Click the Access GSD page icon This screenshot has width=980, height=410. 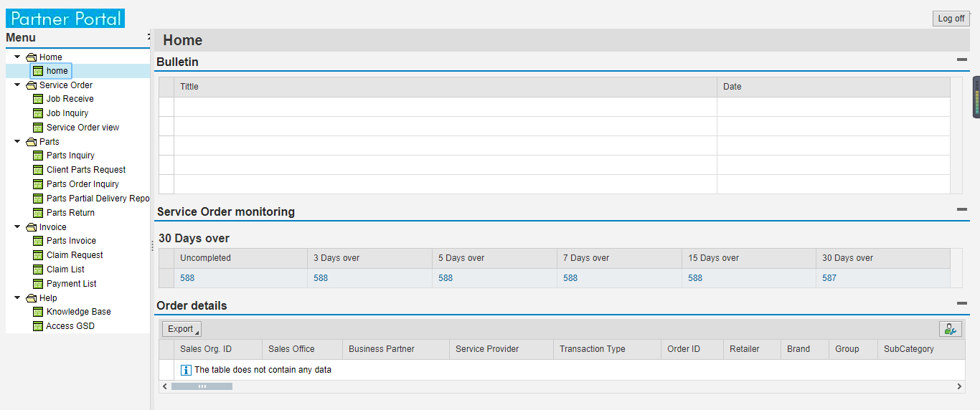pos(38,326)
